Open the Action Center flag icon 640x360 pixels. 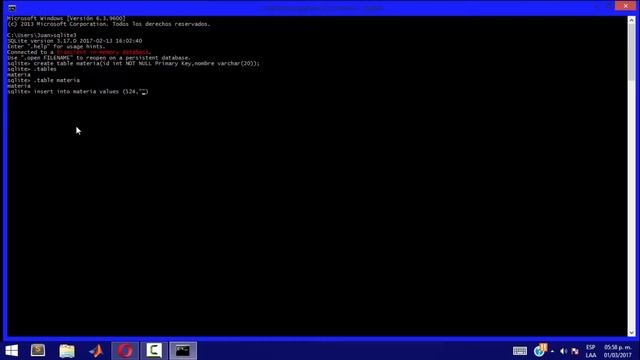[575, 351]
